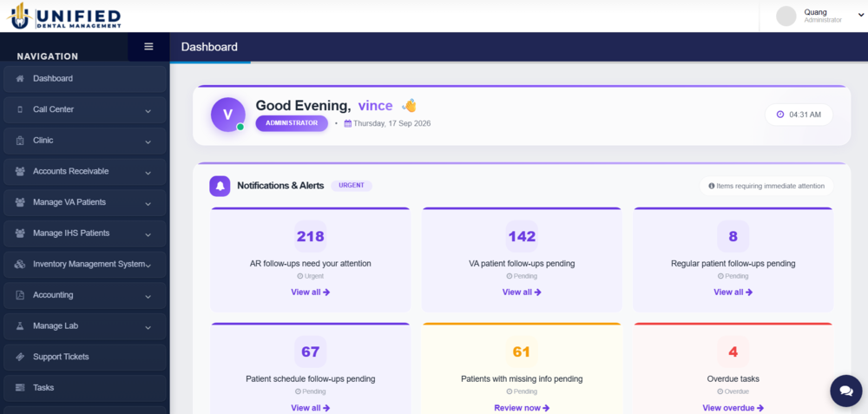Select Tasks in the sidebar
The image size is (868, 414).
point(85,388)
